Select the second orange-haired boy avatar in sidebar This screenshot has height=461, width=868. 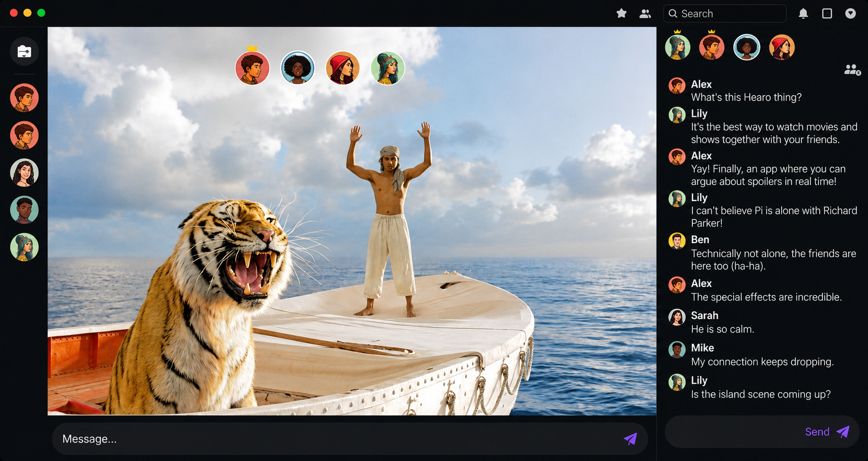click(24, 135)
